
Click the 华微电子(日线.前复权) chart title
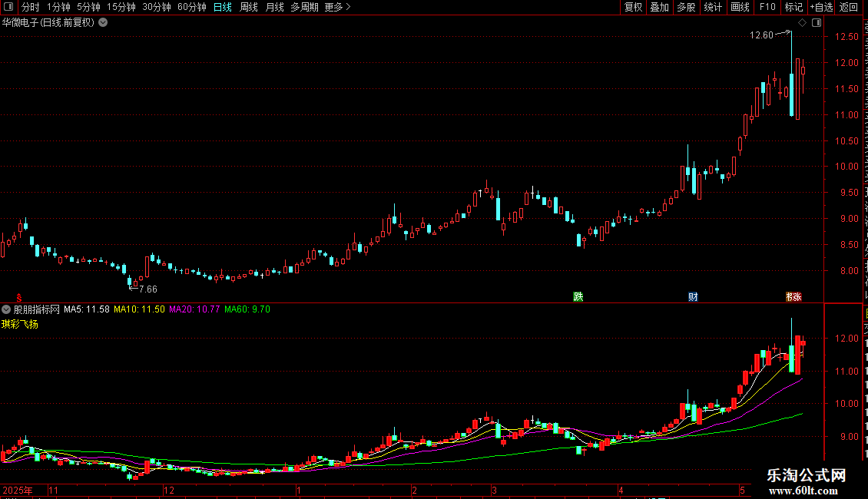tap(48, 23)
